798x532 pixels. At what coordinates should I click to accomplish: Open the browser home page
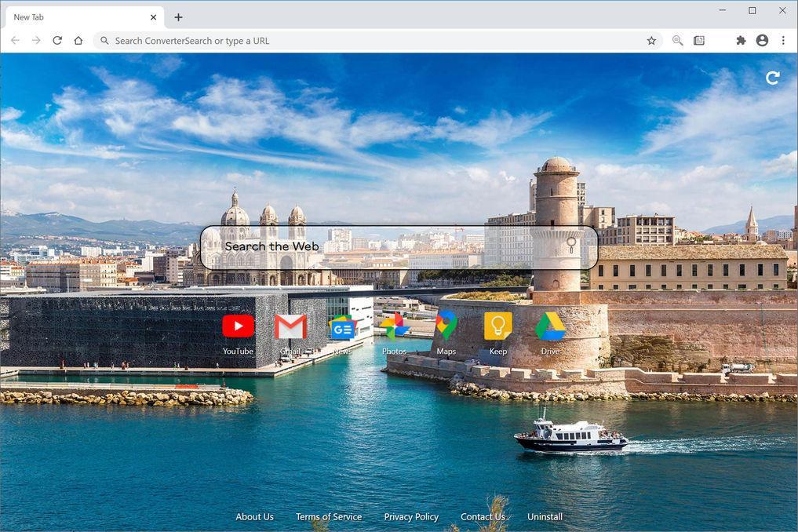[78, 40]
